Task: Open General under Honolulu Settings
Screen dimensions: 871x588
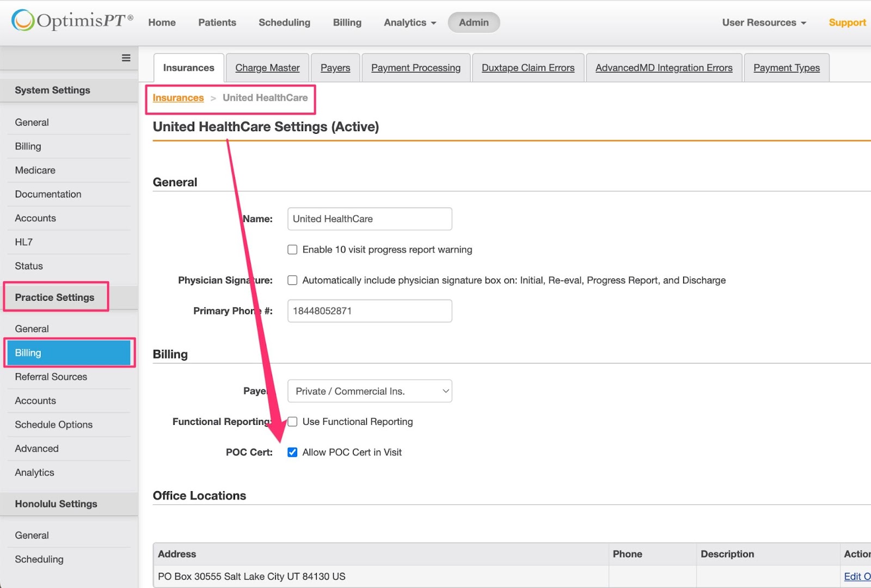Action: (x=69, y=536)
